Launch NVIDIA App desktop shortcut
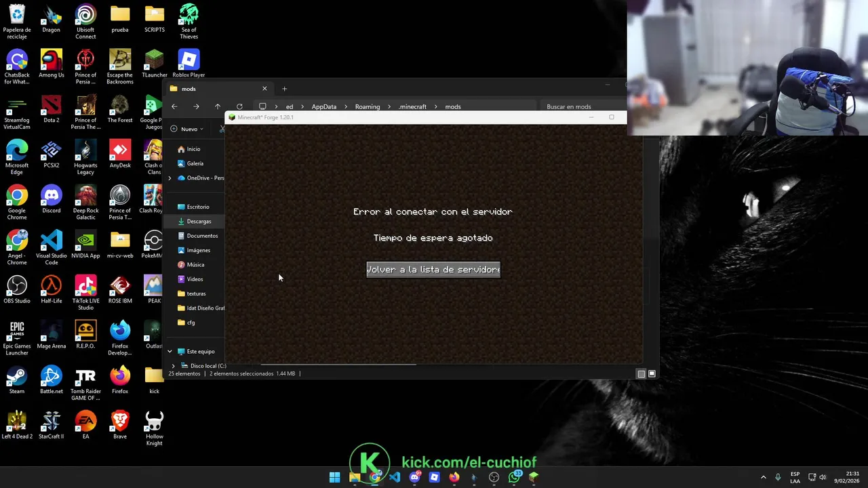Image resolution: width=868 pixels, height=488 pixels. (85, 245)
